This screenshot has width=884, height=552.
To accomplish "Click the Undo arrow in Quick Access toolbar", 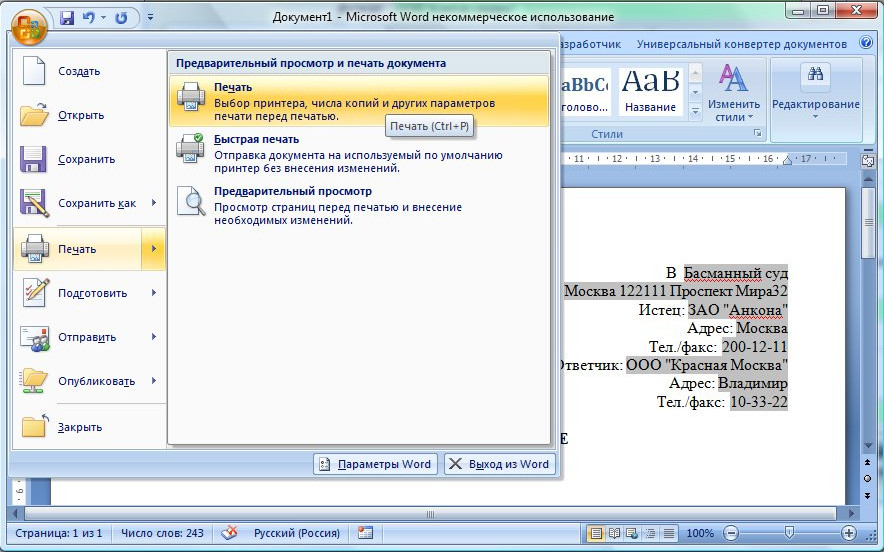I will [89, 18].
